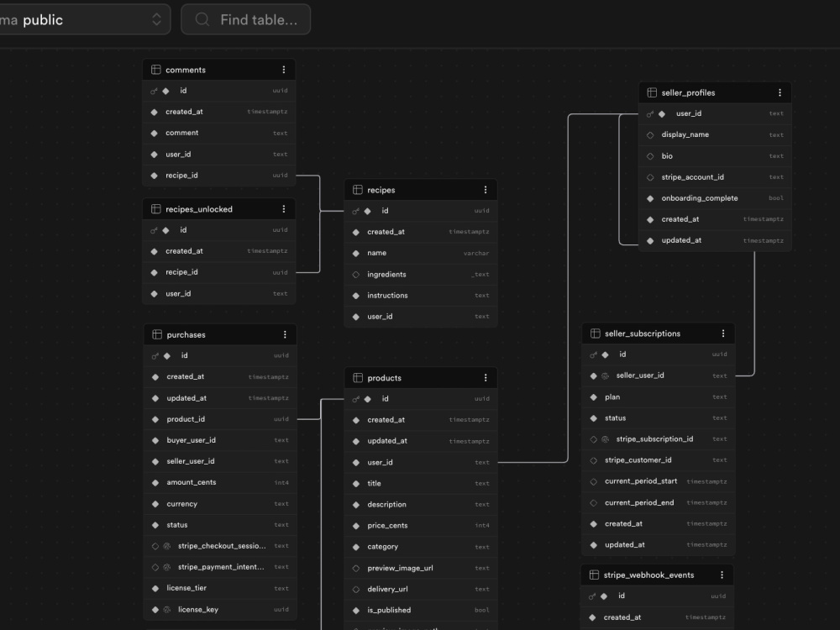Click preview_image_url column in products
The width and height of the screenshot is (840, 630).
(421, 568)
